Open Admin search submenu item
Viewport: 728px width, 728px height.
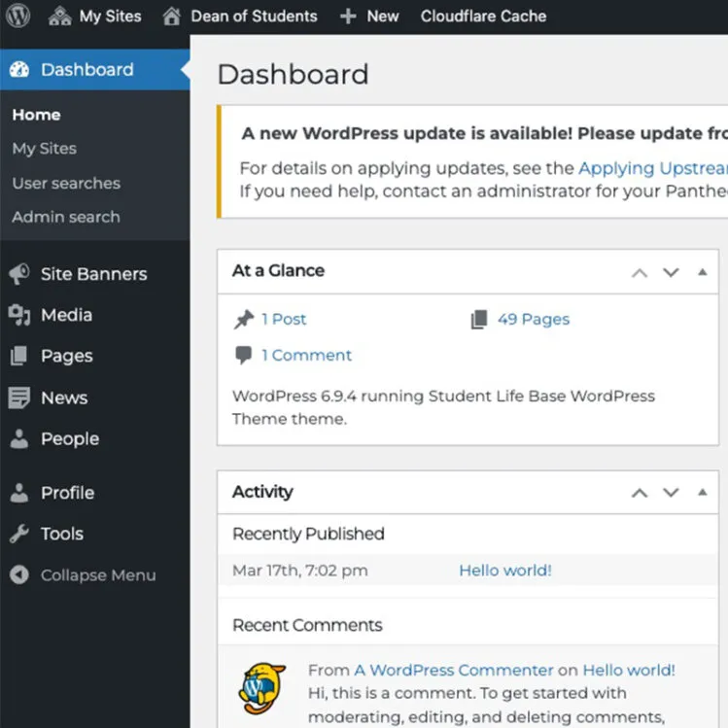(66, 217)
